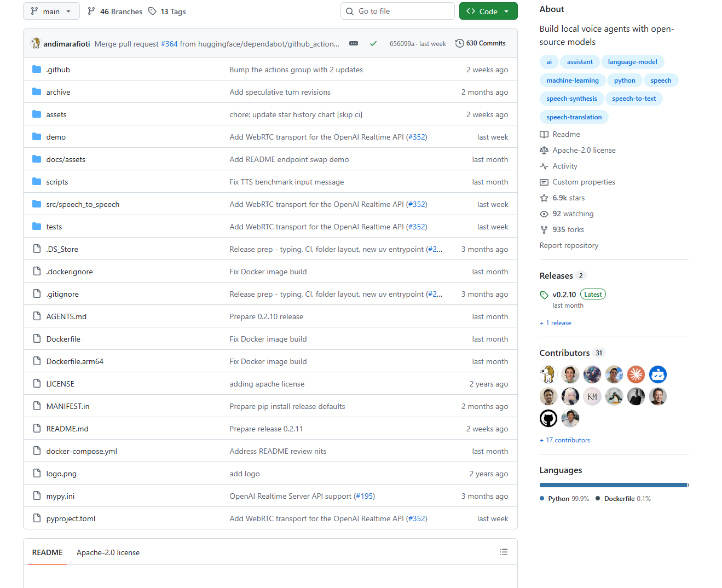Select the speech-translation topic tag
722x588 pixels.
tap(574, 117)
